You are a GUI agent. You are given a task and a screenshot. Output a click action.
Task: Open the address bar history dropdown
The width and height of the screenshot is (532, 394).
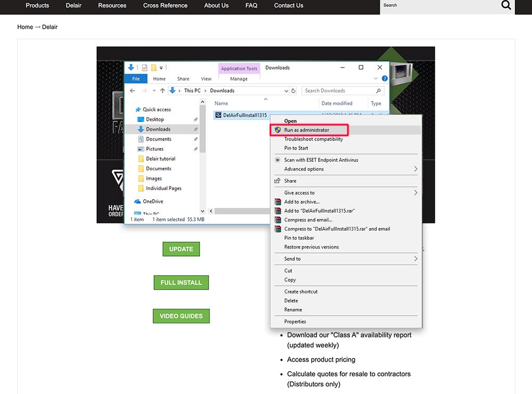pos(286,91)
